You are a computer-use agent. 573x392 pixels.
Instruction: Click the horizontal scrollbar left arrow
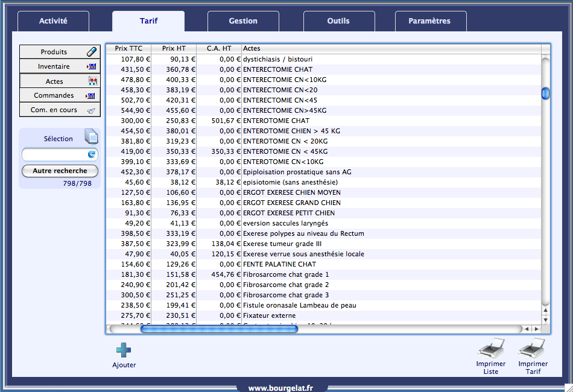coord(527,329)
